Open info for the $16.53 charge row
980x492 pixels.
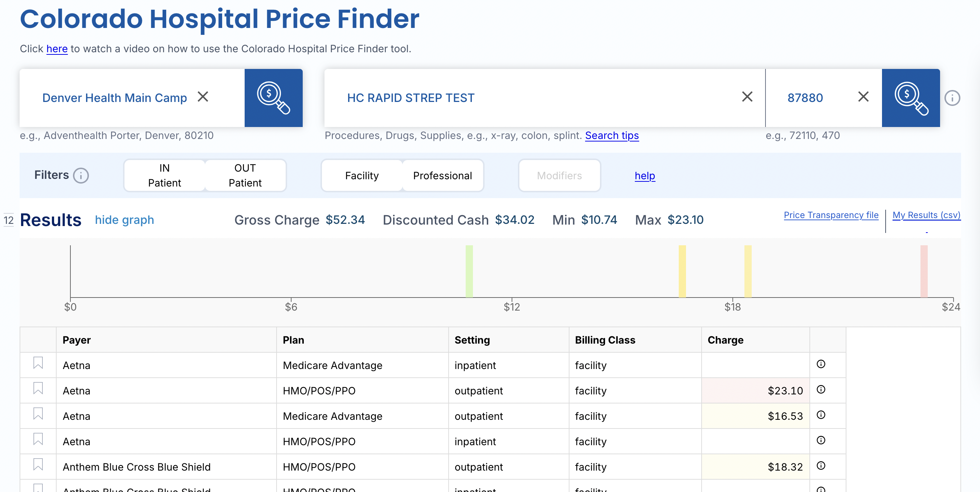click(821, 415)
